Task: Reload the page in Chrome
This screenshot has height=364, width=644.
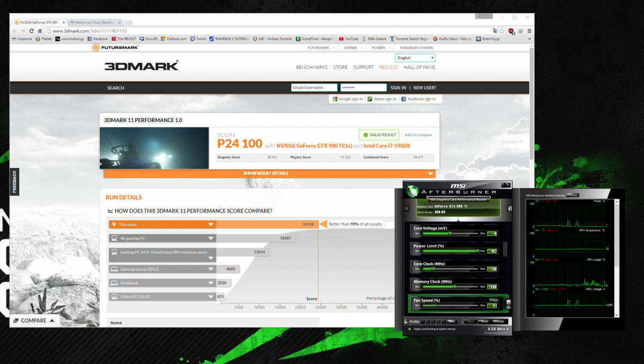Action: coord(32,31)
